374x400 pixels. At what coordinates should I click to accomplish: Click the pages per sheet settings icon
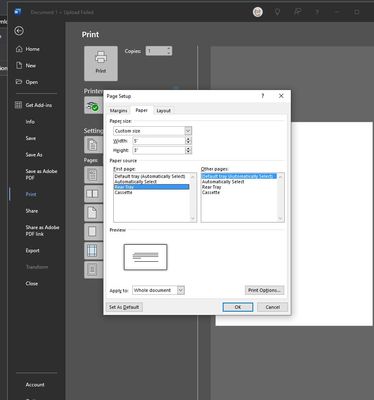(93, 270)
